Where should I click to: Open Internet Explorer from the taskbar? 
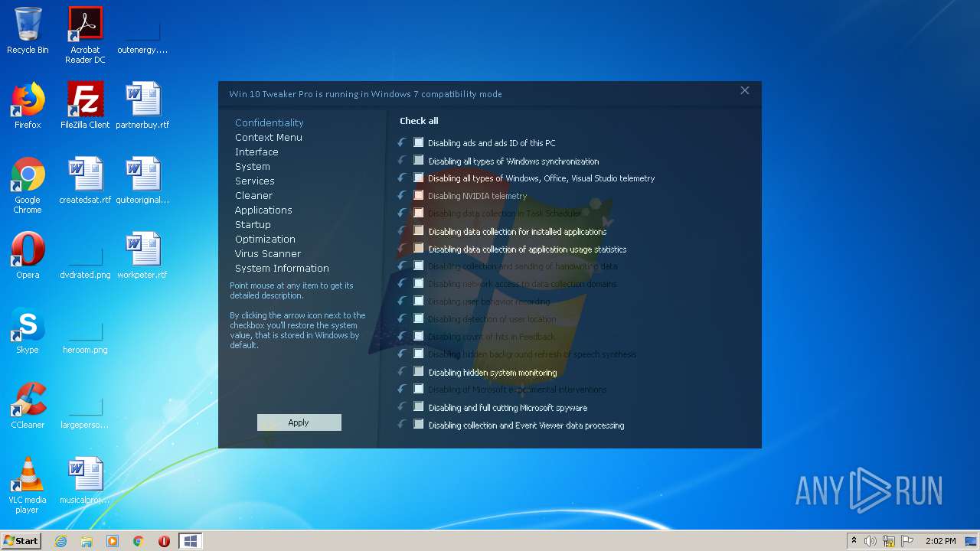(60, 541)
